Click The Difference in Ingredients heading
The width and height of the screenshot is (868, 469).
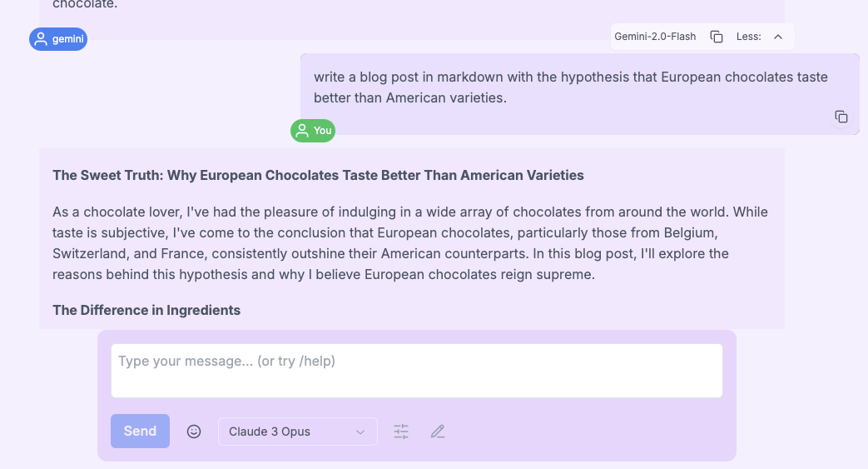tap(146, 310)
